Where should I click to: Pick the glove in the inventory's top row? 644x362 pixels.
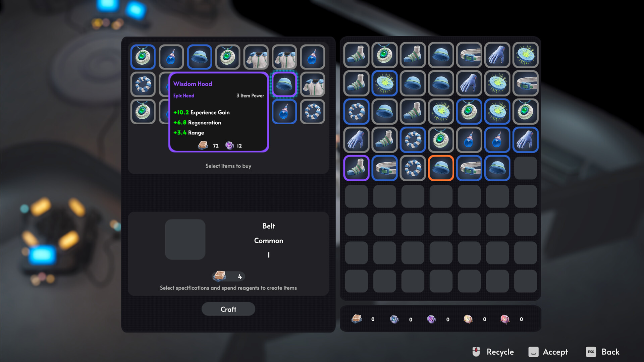(497, 55)
